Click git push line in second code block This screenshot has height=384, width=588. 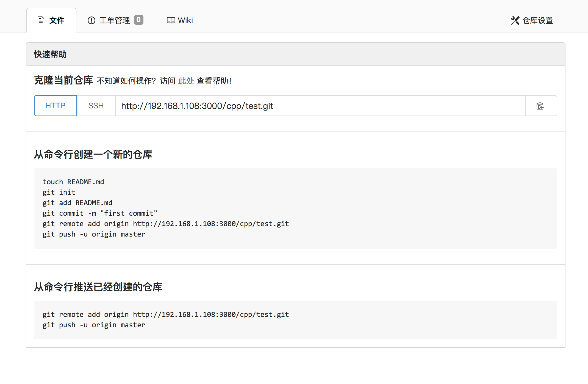pyautogui.click(x=94, y=325)
